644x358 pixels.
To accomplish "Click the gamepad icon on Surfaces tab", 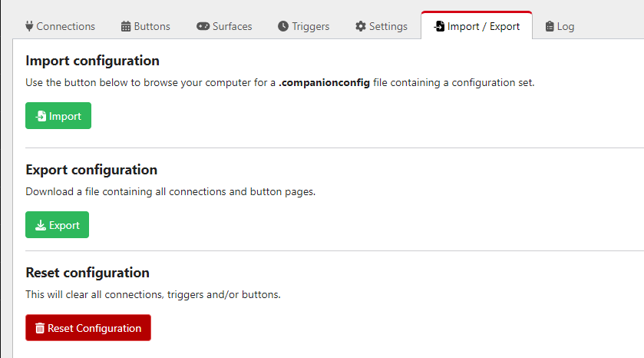I will (203, 26).
